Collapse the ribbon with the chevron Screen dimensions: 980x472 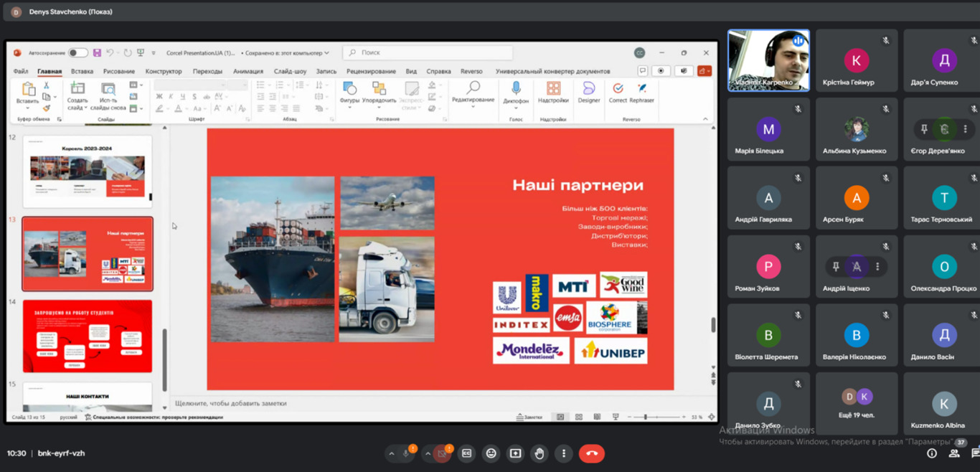coord(705,119)
